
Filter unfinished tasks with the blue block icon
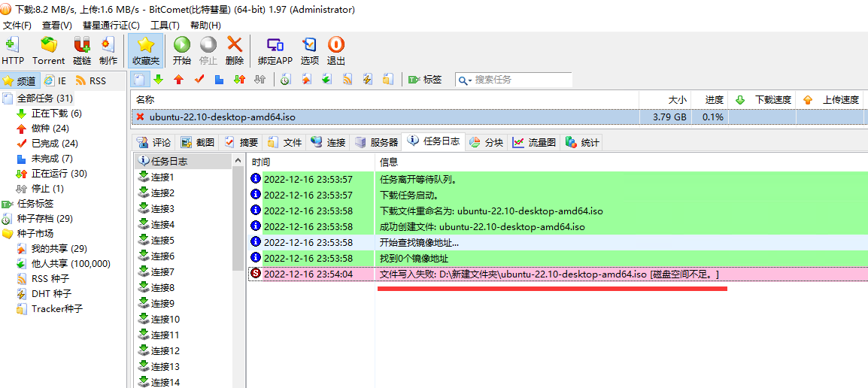click(x=219, y=80)
